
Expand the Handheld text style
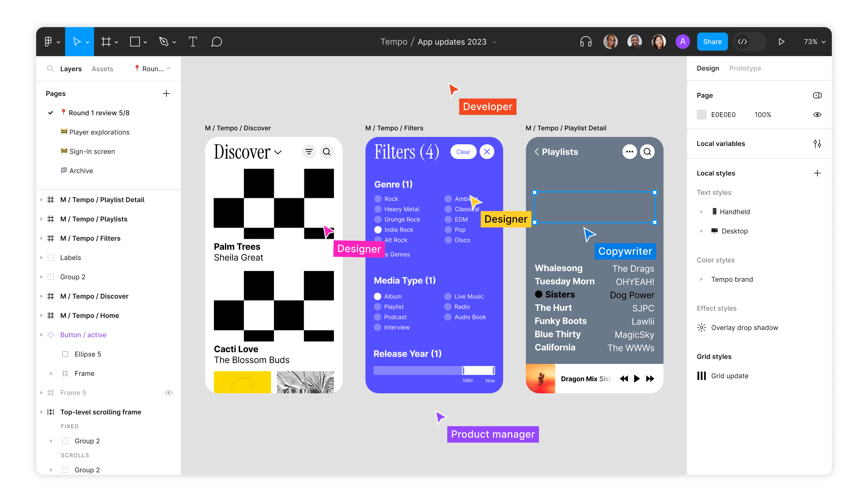pyautogui.click(x=702, y=212)
